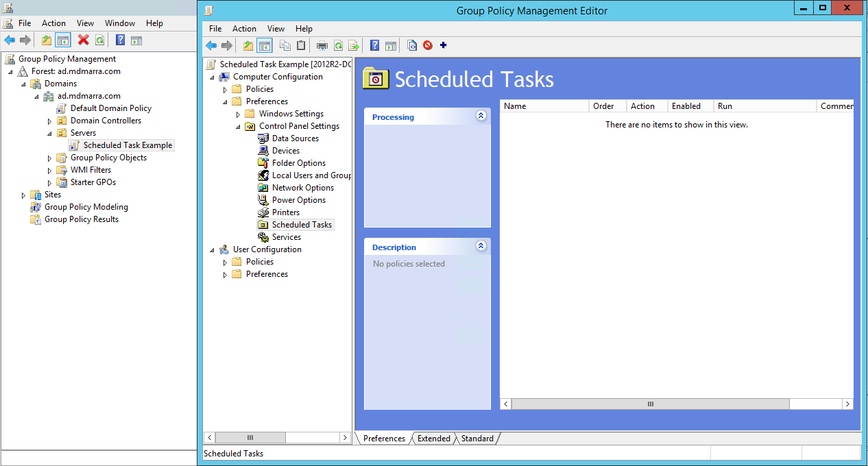This screenshot has width=868, height=466.
Task: Collapse the User Configuration node
Action: 212,250
